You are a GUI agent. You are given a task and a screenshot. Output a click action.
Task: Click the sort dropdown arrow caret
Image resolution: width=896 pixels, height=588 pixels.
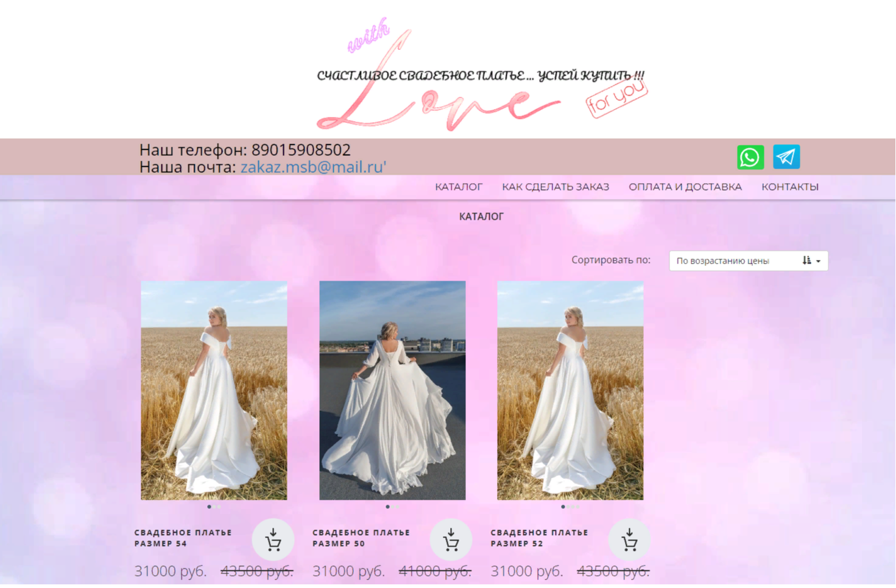click(x=818, y=261)
